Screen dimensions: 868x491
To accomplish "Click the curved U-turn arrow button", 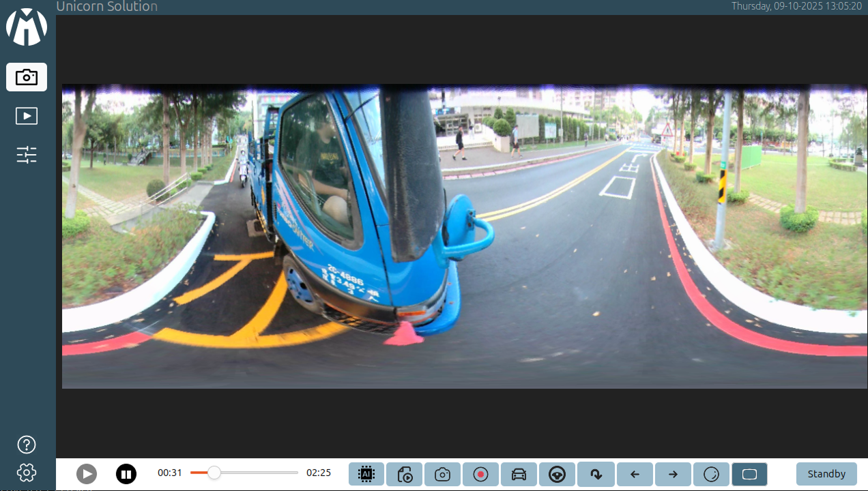I will (596, 474).
